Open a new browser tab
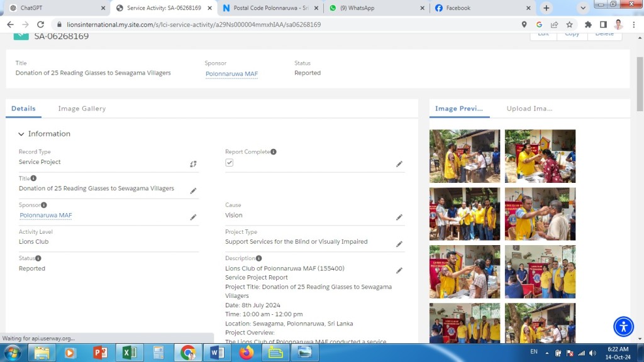Screen dimensions: 644x362 point(547,8)
